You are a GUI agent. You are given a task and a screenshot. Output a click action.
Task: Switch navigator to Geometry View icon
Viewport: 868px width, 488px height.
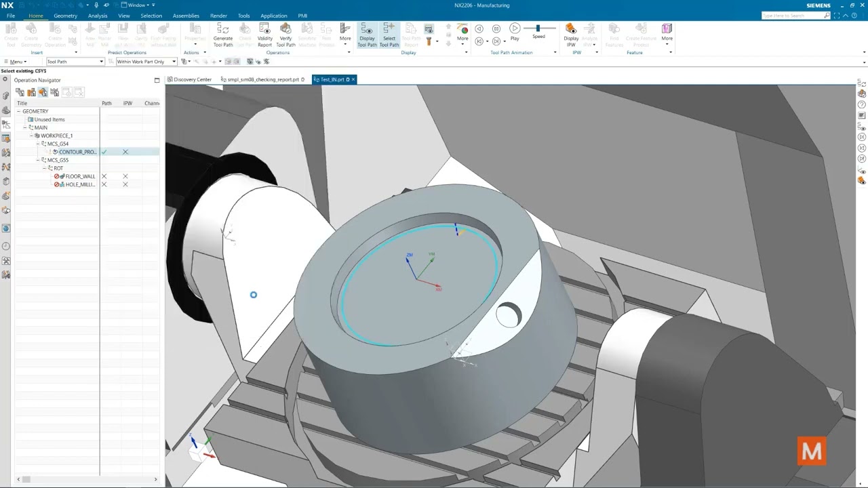pyautogui.click(x=43, y=92)
